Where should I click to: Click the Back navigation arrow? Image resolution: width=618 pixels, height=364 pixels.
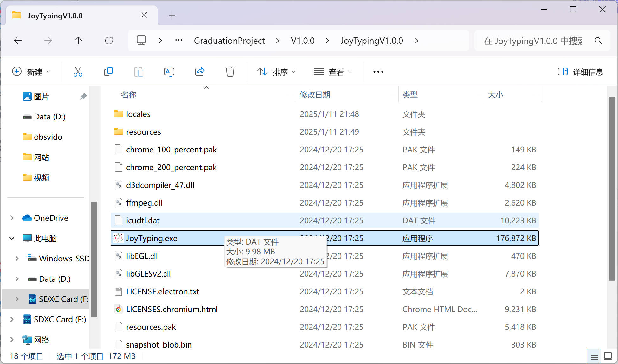coord(18,40)
